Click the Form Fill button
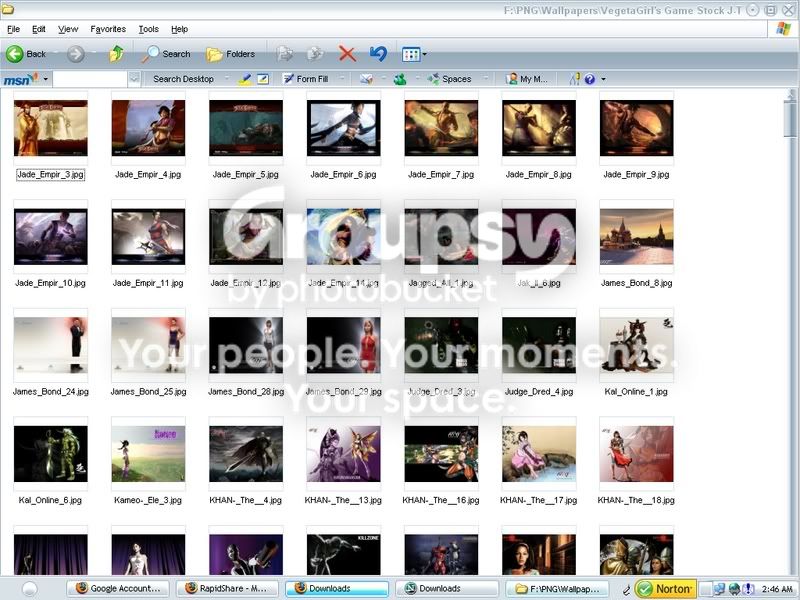Image resolution: width=800 pixels, height=600 pixels. (306, 79)
